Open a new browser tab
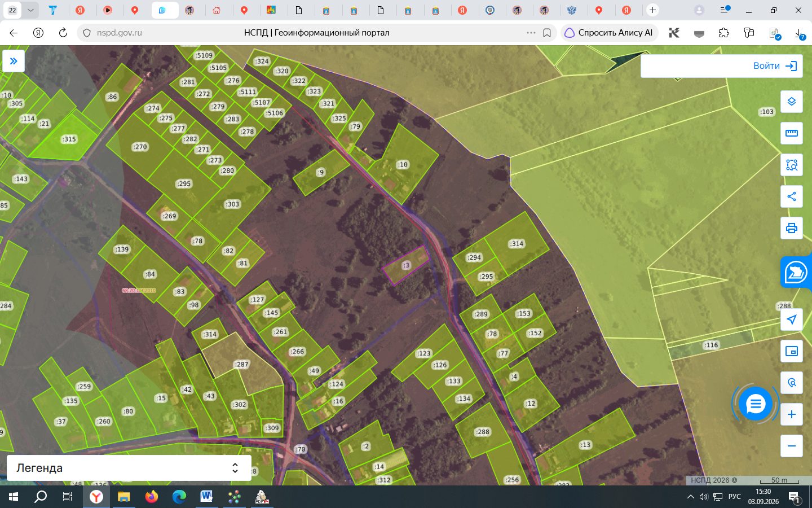The width and height of the screenshot is (812, 508). 652,10
